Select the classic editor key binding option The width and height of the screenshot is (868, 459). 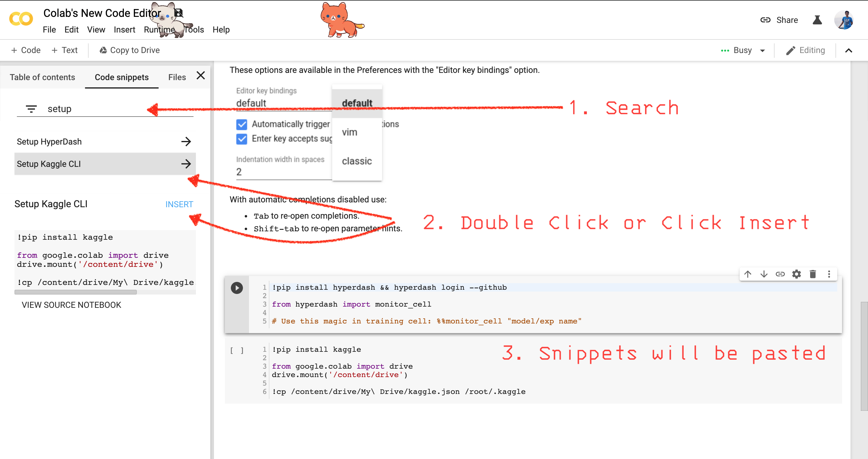[x=357, y=161]
